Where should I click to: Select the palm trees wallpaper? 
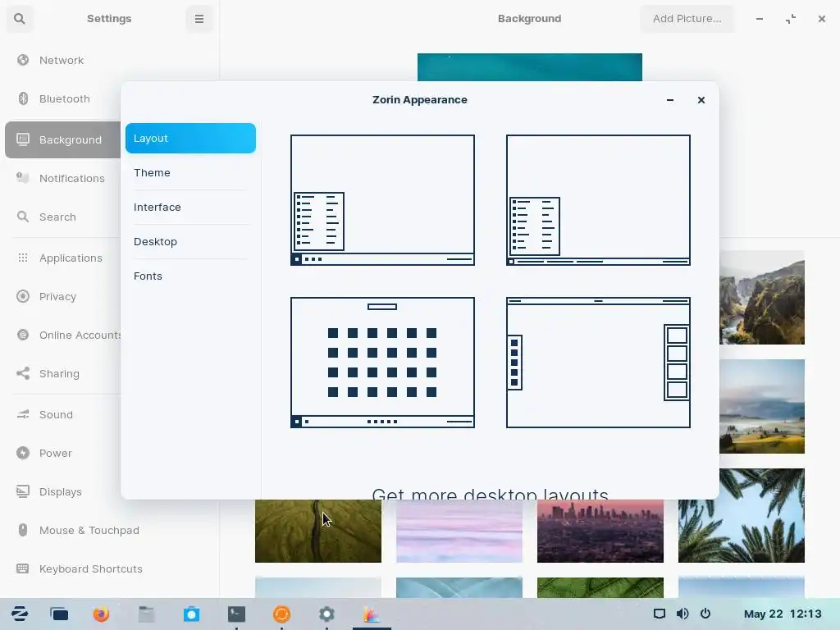pyautogui.click(x=742, y=515)
